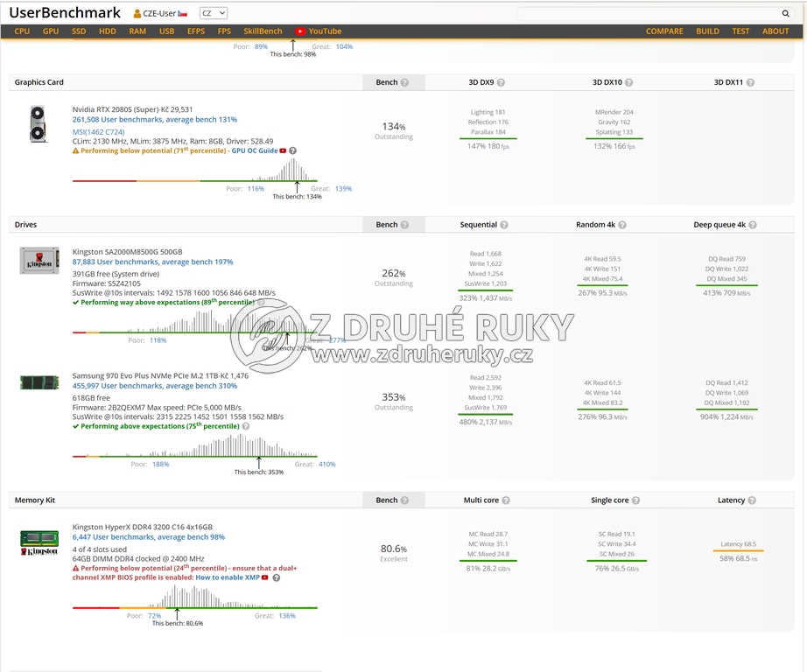This screenshot has height=672, width=807.
Task: Click the search magnifier icon
Action: [785, 13]
